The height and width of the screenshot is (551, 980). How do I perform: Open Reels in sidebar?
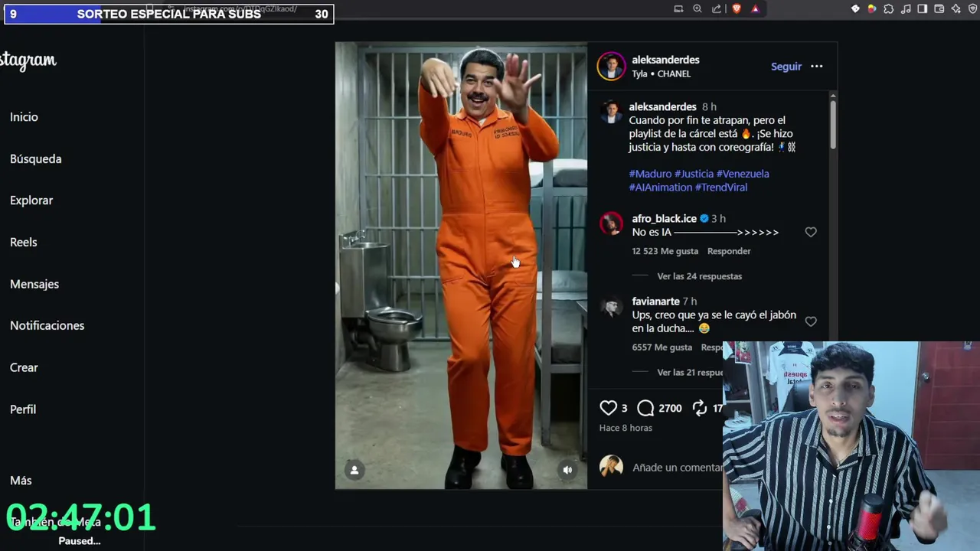tap(24, 243)
